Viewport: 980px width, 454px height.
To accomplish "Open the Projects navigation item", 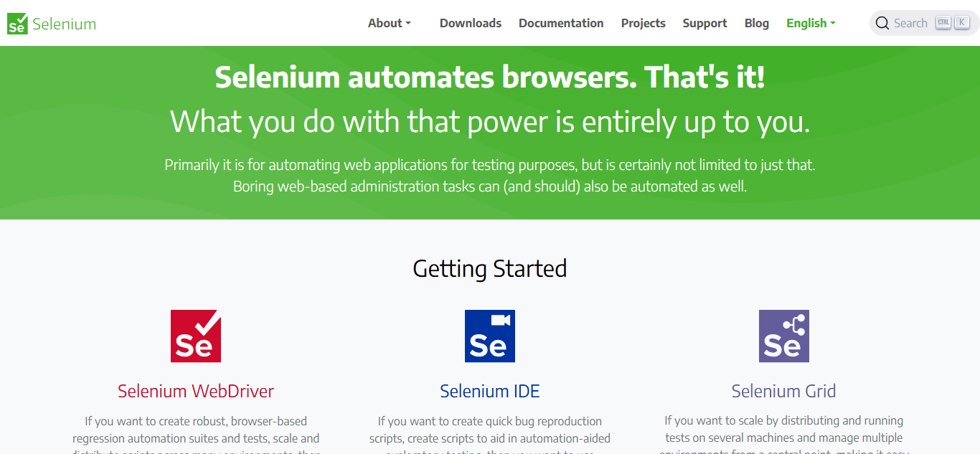I will (x=643, y=23).
